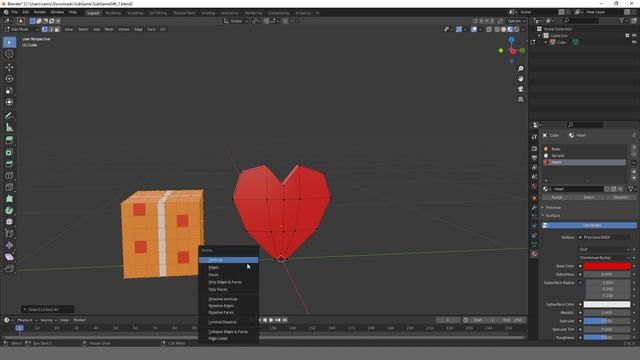Select the Select Box tool
Viewport: 640px width, 360px height.
coord(9,42)
